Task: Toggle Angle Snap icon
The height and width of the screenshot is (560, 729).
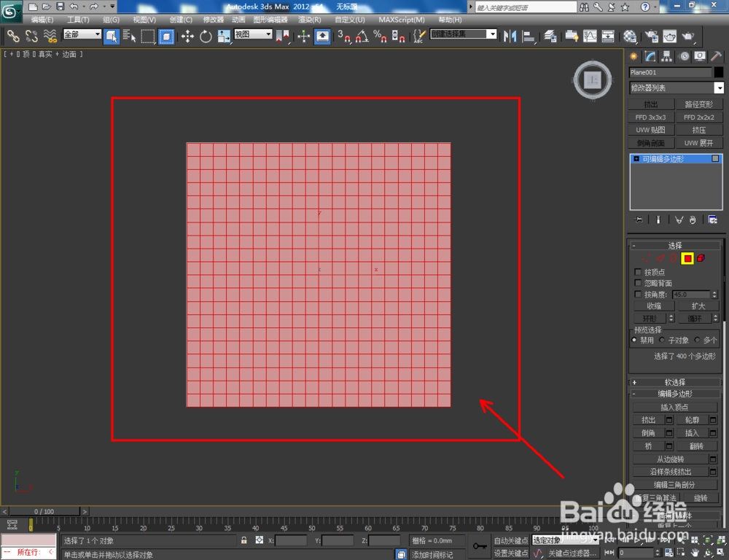Action: (x=362, y=36)
